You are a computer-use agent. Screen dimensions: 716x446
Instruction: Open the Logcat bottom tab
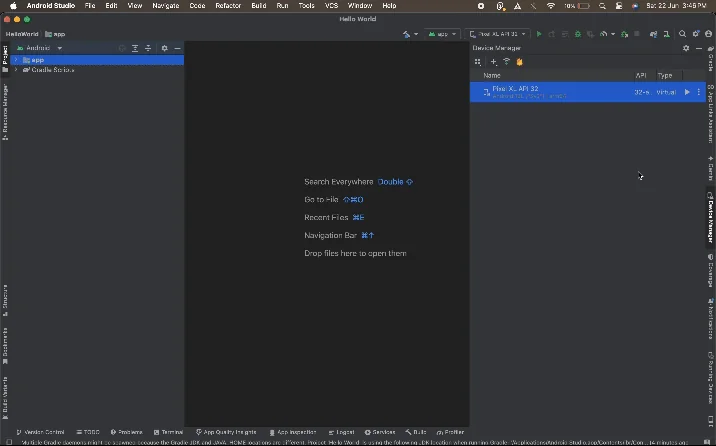[x=341, y=432]
